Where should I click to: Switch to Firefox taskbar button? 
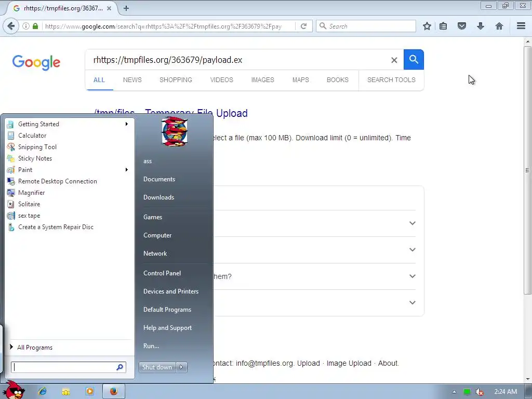pos(114,392)
